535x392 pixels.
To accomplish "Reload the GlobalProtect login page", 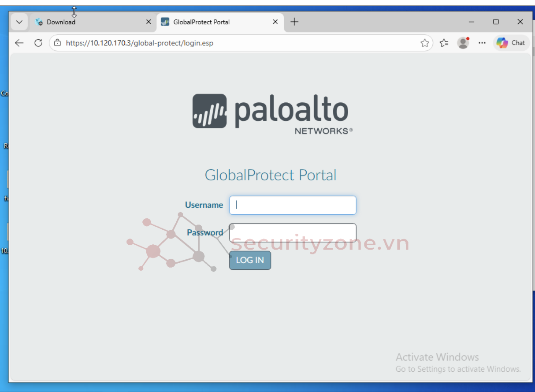I will 38,43.
